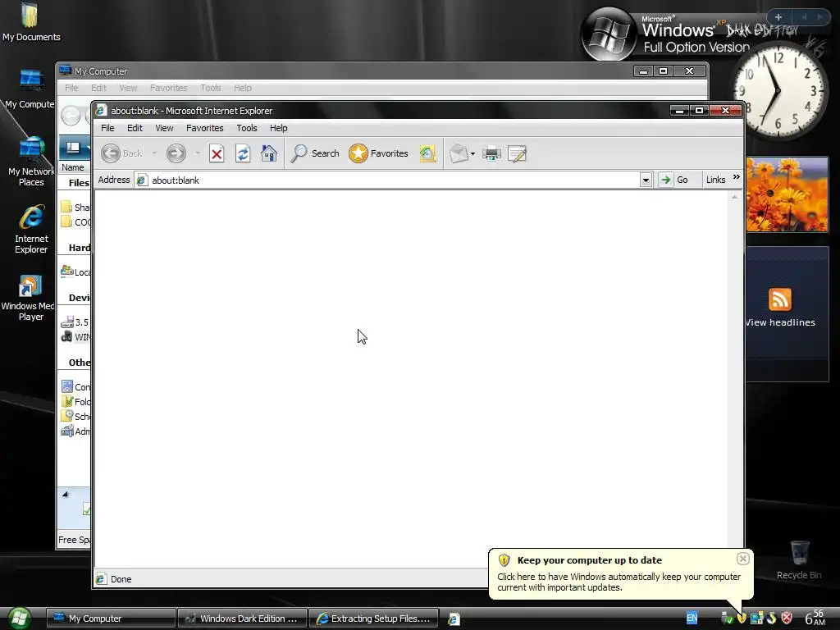Click the red security alert tray icon
840x630 pixels.
[x=787, y=619]
